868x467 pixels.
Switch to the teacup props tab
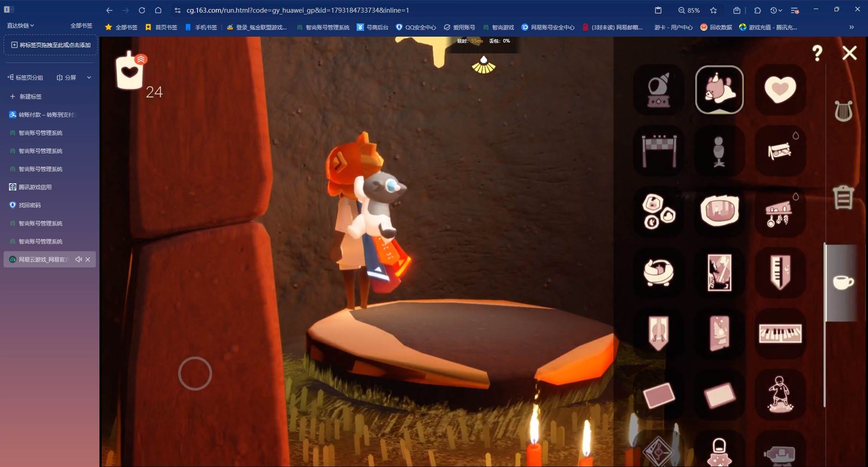coord(843,282)
